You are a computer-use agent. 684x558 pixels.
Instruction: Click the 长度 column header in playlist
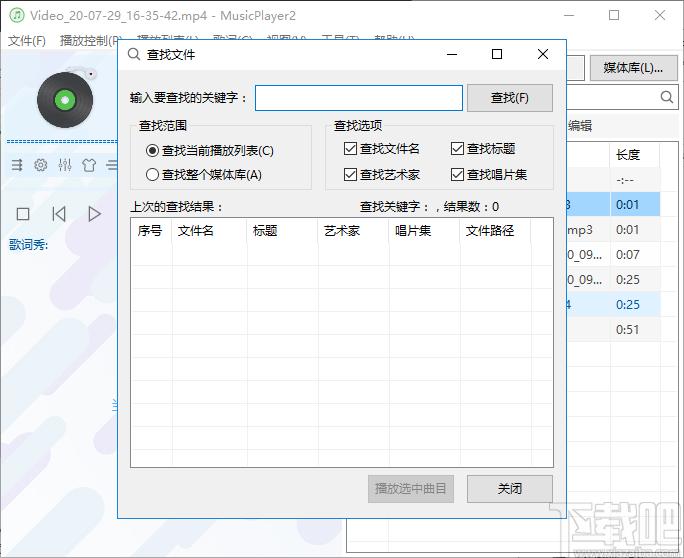[634, 154]
